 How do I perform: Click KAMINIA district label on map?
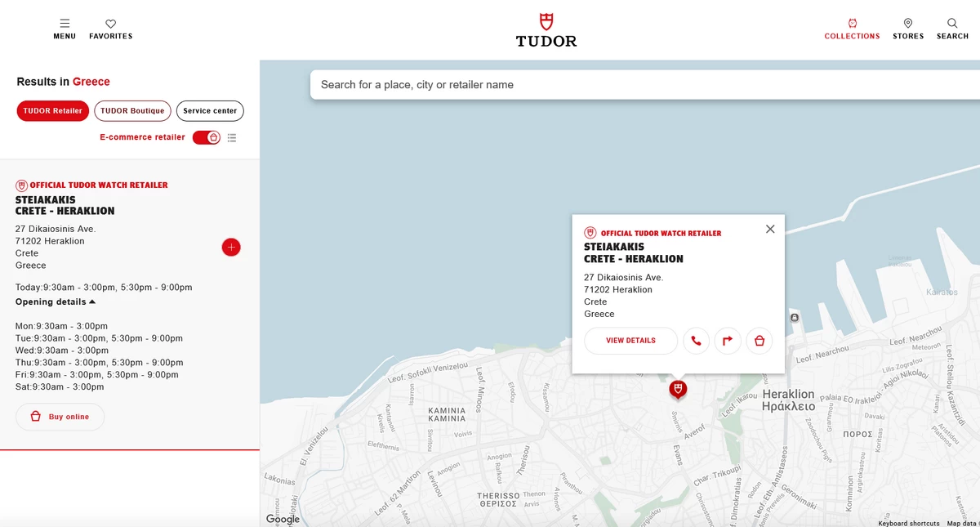[x=447, y=414]
